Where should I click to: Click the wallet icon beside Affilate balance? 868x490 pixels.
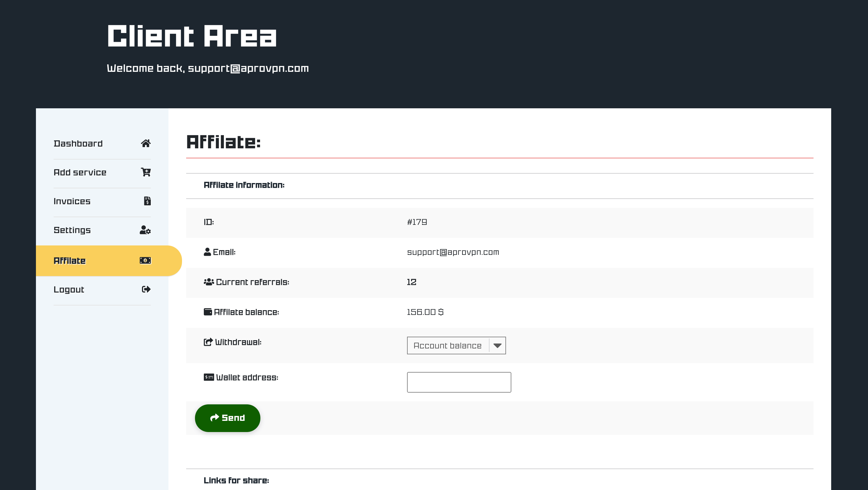208,312
